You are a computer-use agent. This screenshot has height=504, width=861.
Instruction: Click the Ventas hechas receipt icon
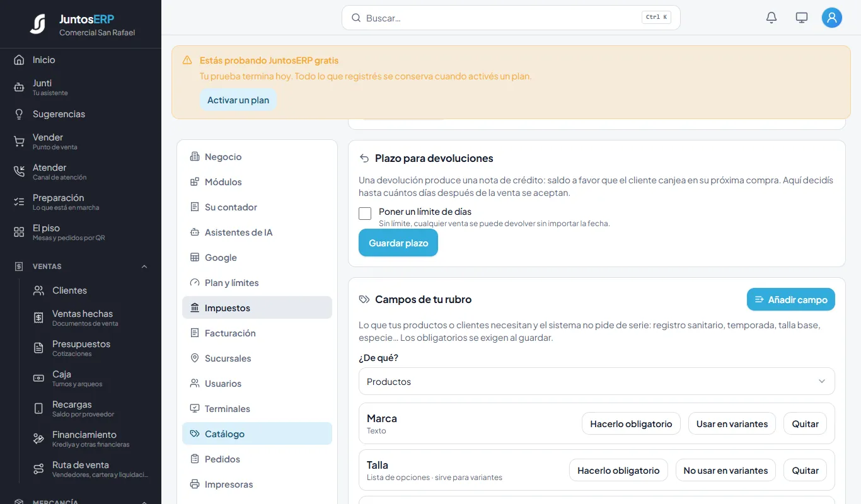tap(38, 318)
